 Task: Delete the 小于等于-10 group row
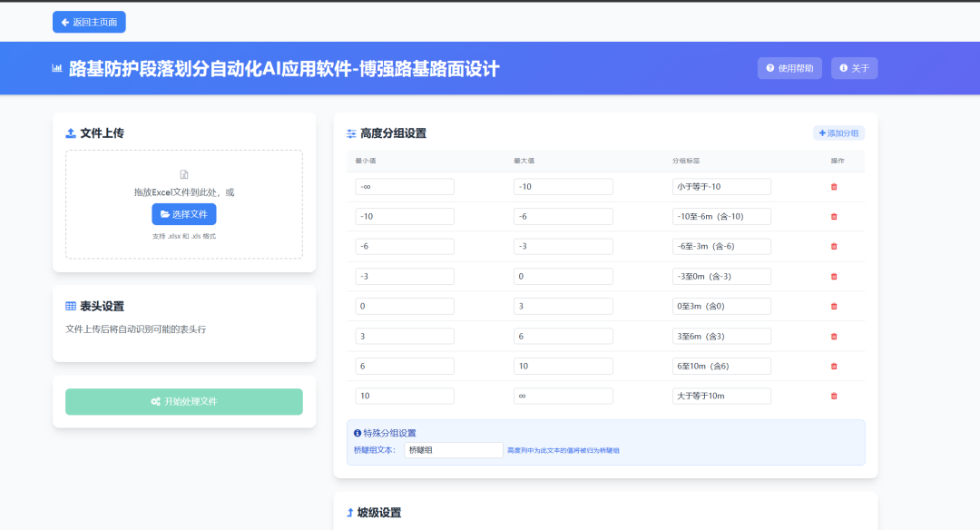pos(834,187)
